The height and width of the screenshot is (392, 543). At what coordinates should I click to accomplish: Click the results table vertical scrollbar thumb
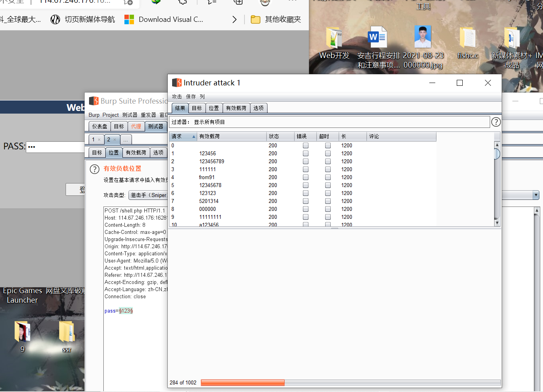pos(497,154)
